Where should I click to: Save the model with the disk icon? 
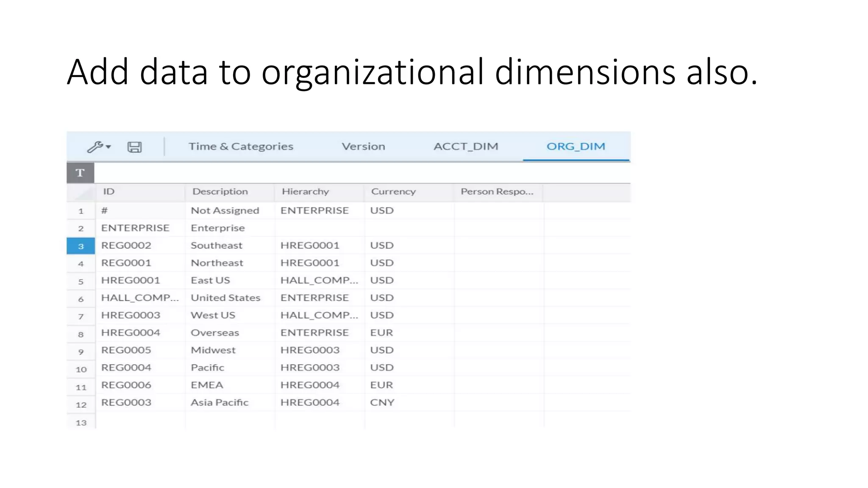click(x=134, y=147)
